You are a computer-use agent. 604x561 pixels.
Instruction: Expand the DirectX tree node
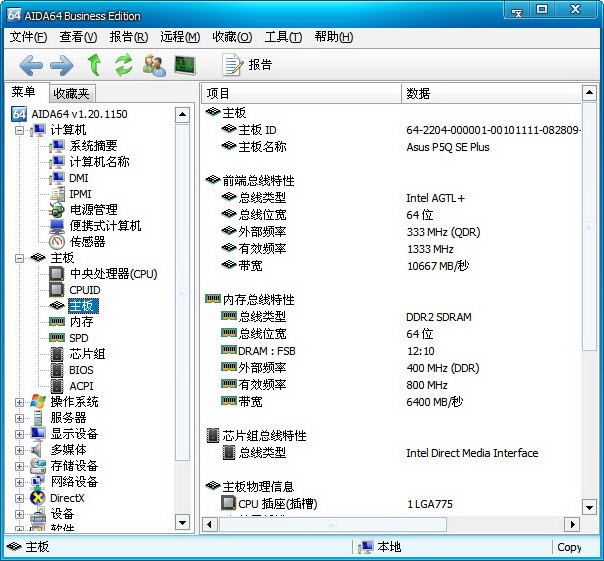20,498
